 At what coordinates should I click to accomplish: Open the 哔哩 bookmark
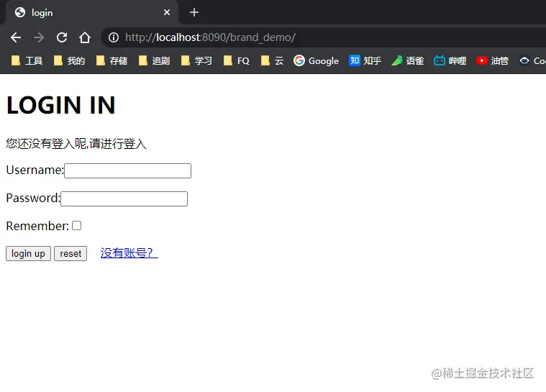pos(450,61)
